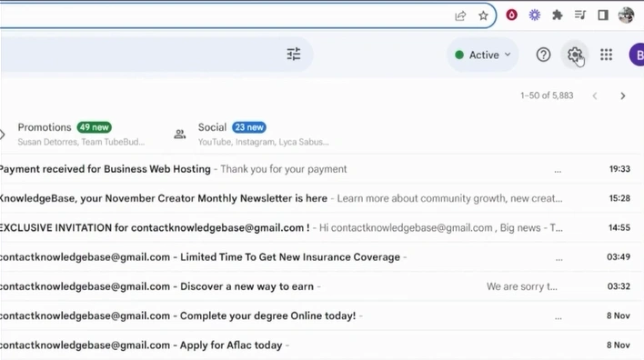The height and width of the screenshot is (360, 644).
Task: Open November Creator Monthly Newsletter email
Action: (x=322, y=198)
